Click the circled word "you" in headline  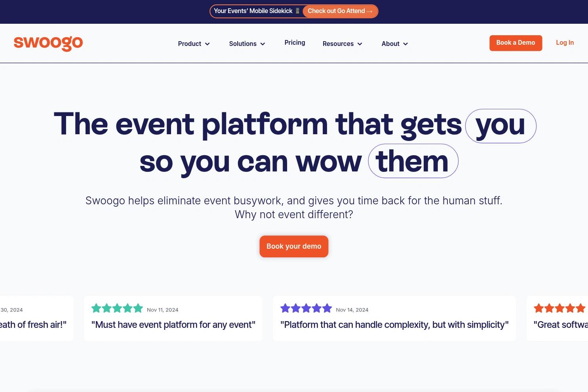coord(500,126)
